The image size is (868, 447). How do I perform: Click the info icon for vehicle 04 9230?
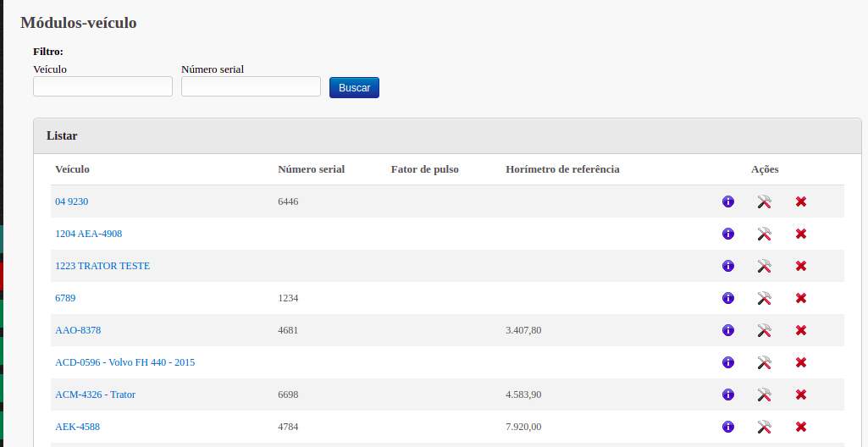[x=727, y=201]
